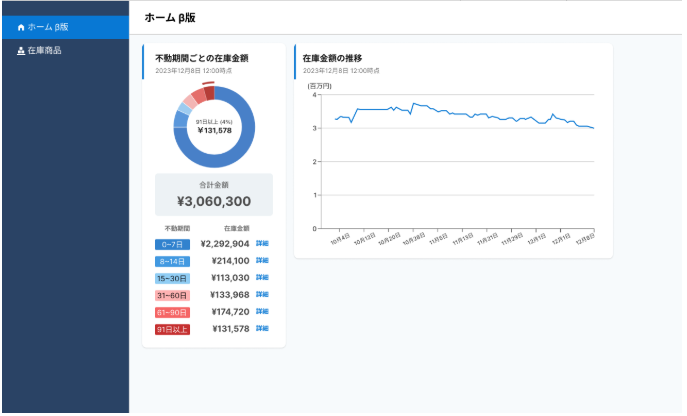687x416 pixels.
Task: Select the light blue 15~30日 badge
Action: click(x=172, y=278)
